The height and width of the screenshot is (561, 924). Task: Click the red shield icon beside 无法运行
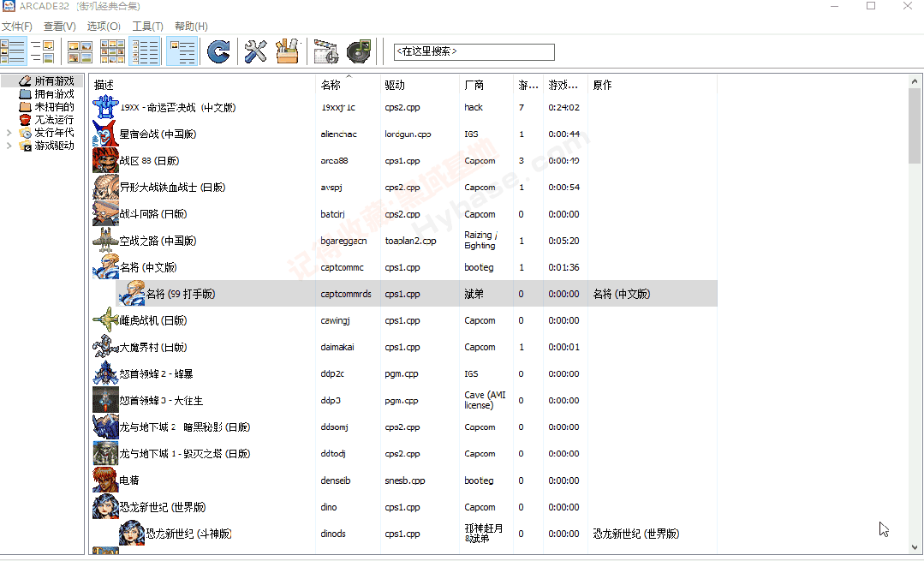25,120
